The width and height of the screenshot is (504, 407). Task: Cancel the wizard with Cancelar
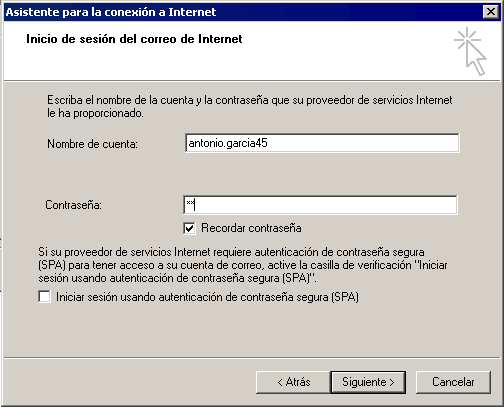453,382
